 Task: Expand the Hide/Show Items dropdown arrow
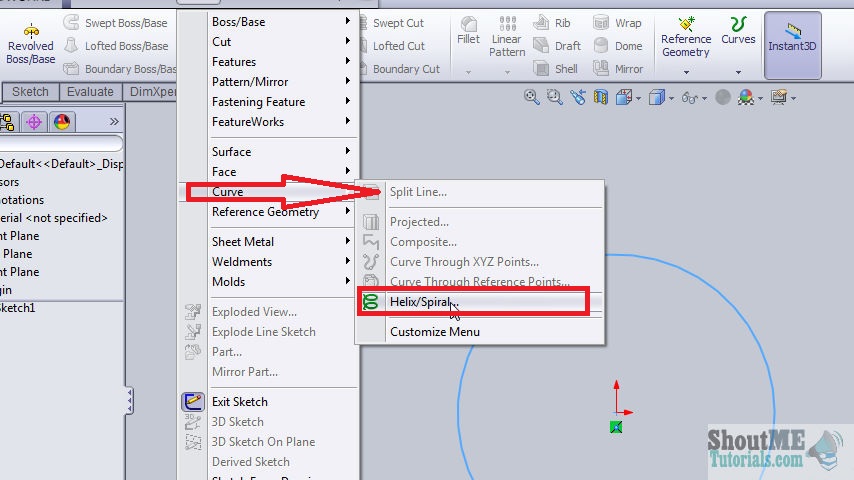[704, 99]
